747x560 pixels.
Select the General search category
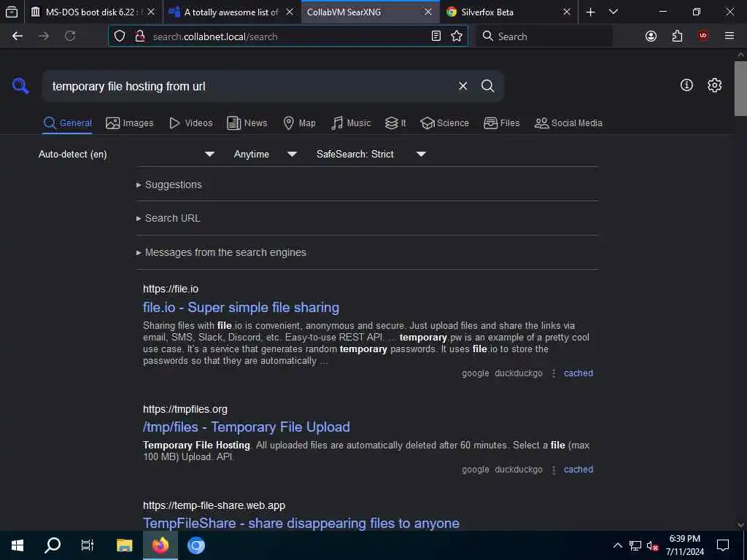[67, 122]
